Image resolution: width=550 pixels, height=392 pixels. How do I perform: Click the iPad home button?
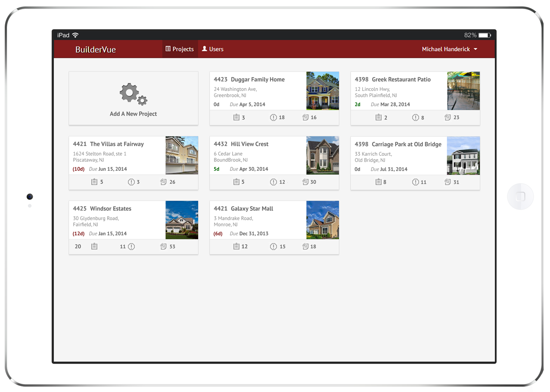point(520,197)
